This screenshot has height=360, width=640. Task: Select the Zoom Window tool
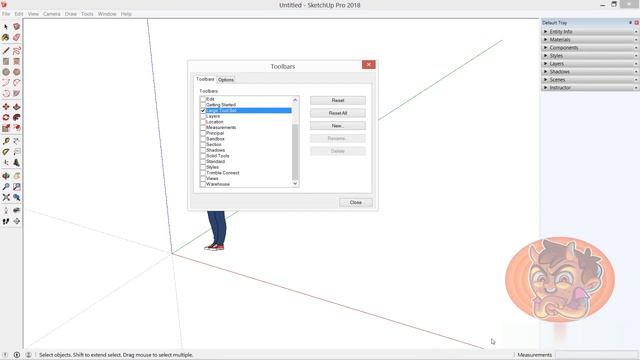(16, 187)
